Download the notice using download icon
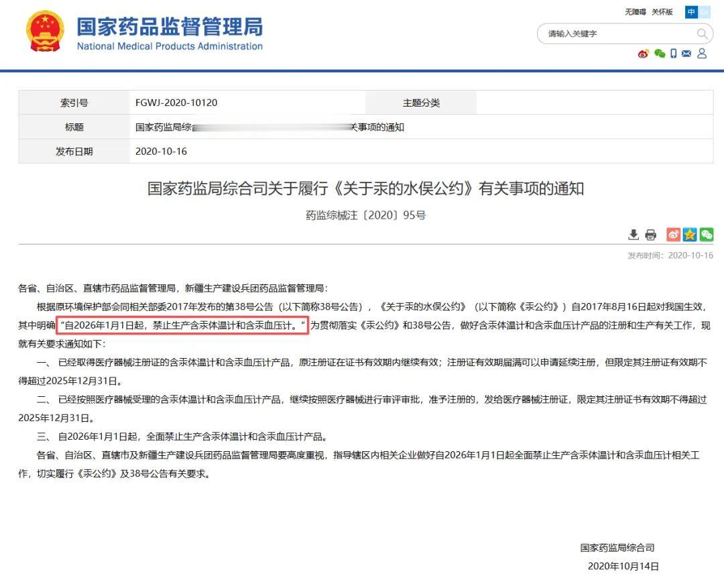Image resolution: width=724 pixels, height=588 pixels. [x=633, y=235]
